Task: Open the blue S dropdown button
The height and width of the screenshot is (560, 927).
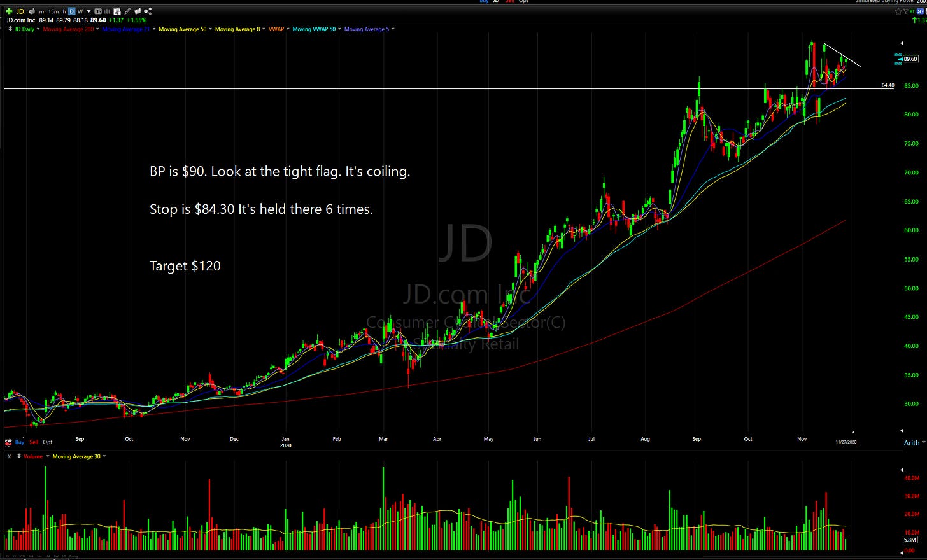Action: coord(920,11)
